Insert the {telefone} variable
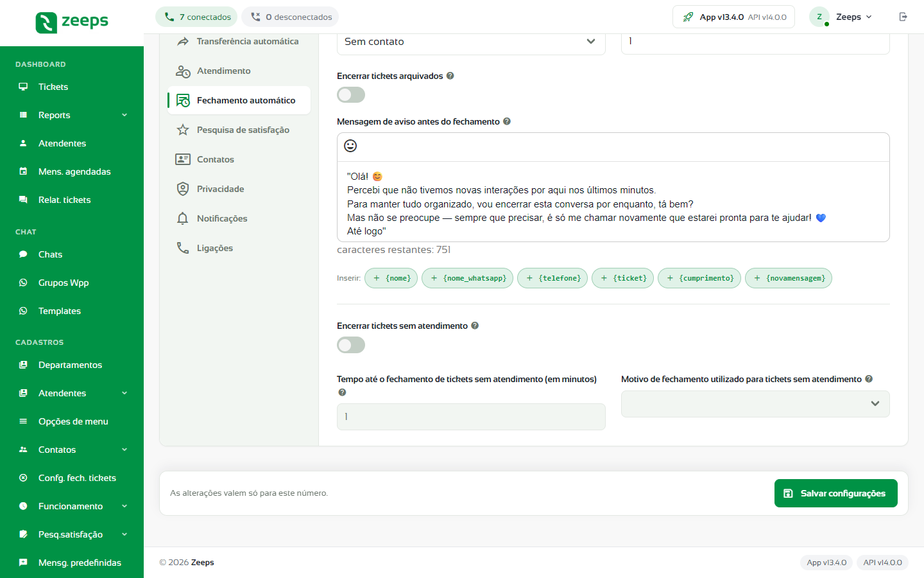The height and width of the screenshot is (578, 924). coord(552,278)
